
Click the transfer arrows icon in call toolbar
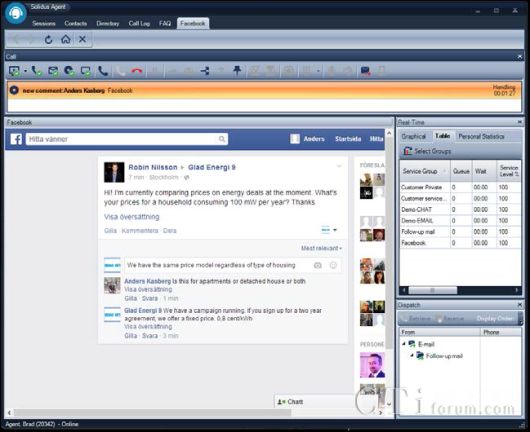pos(205,71)
